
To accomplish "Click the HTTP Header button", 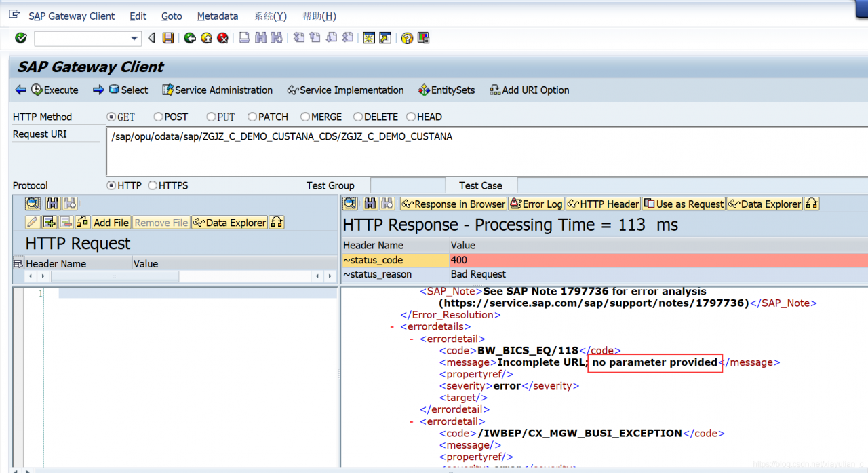I will (x=604, y=204).
